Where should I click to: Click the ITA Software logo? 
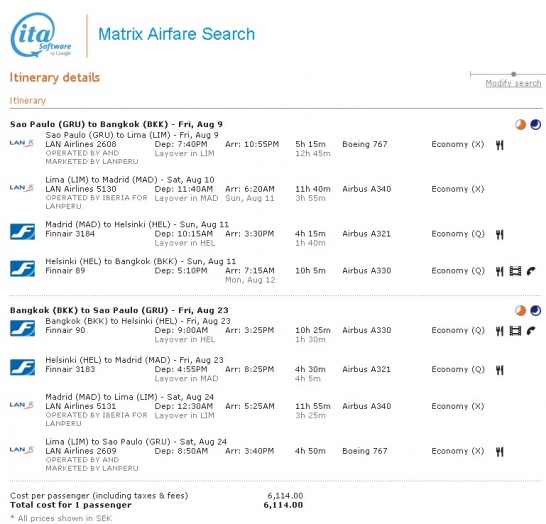(40, 35)
